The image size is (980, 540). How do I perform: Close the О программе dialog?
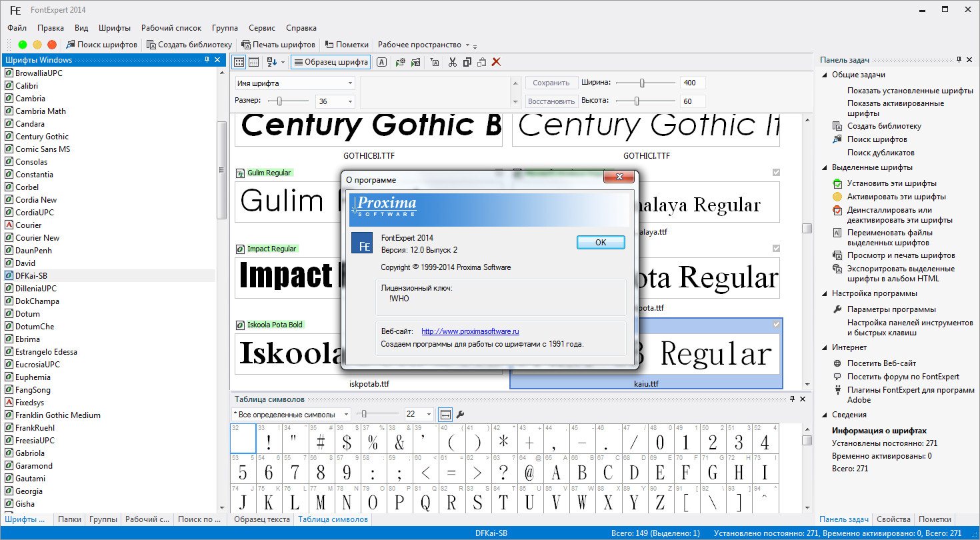click(x=618, y=178)
